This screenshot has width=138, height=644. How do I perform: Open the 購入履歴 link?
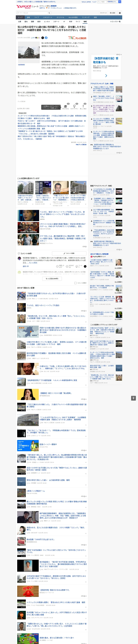click(112, 13)
